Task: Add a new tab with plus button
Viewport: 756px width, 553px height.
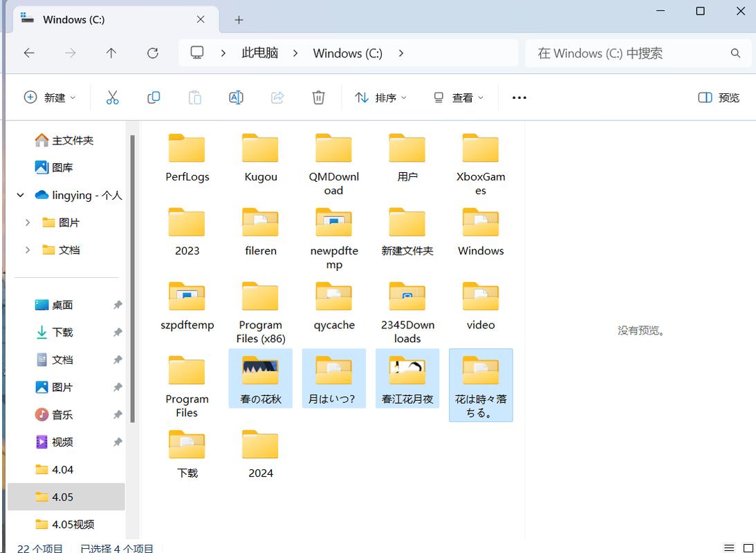Action: click(x=239, y=20)
